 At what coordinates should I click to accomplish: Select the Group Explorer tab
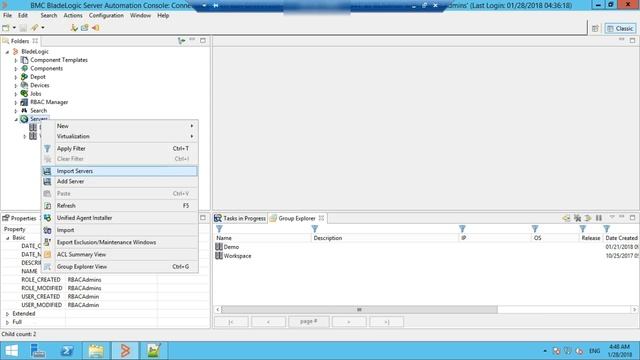[297, 218]
